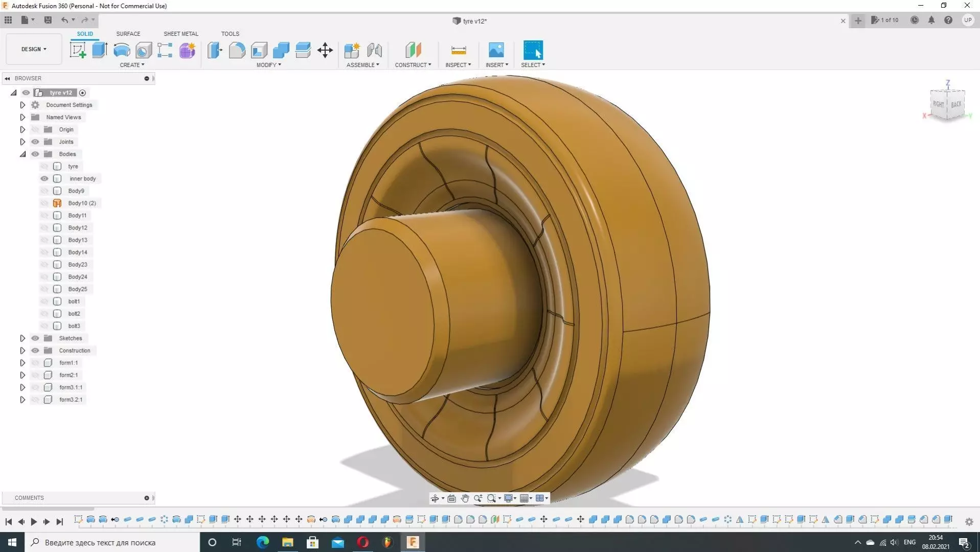Viewport: 980px width, 552px height.
Task: Open the INSPECT menu
Action: pos(458,65)
